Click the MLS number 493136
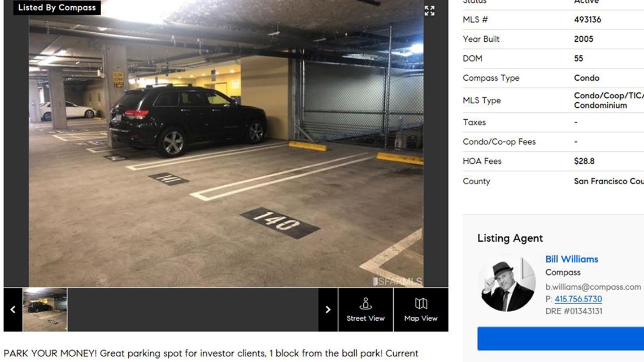644x362 pixels. point(588,20)
